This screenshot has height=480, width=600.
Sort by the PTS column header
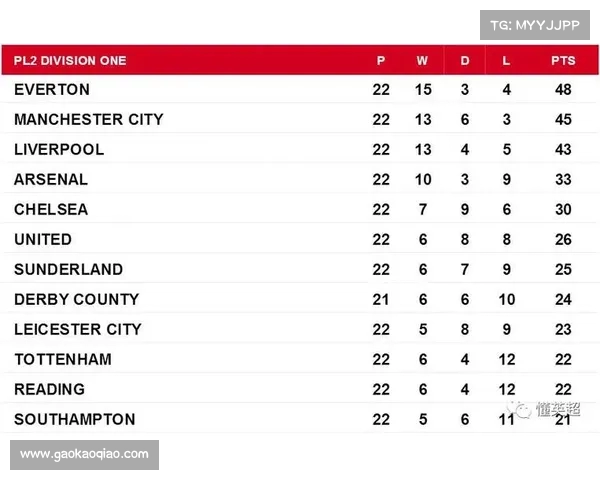pos(563,60)
